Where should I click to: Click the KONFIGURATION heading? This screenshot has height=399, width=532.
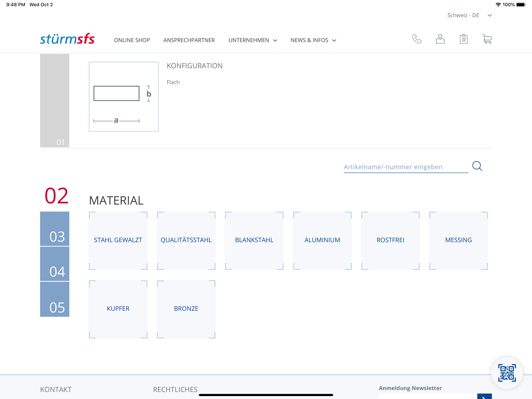[x=195, y=66]
